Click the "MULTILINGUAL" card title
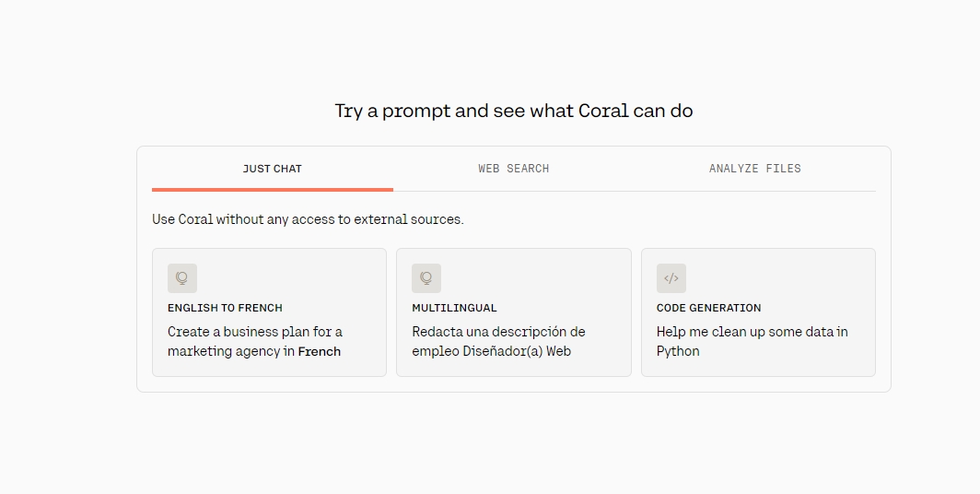The height and width of the screenshot is (494, 980). pyautogui.click(x=454, y=308)
